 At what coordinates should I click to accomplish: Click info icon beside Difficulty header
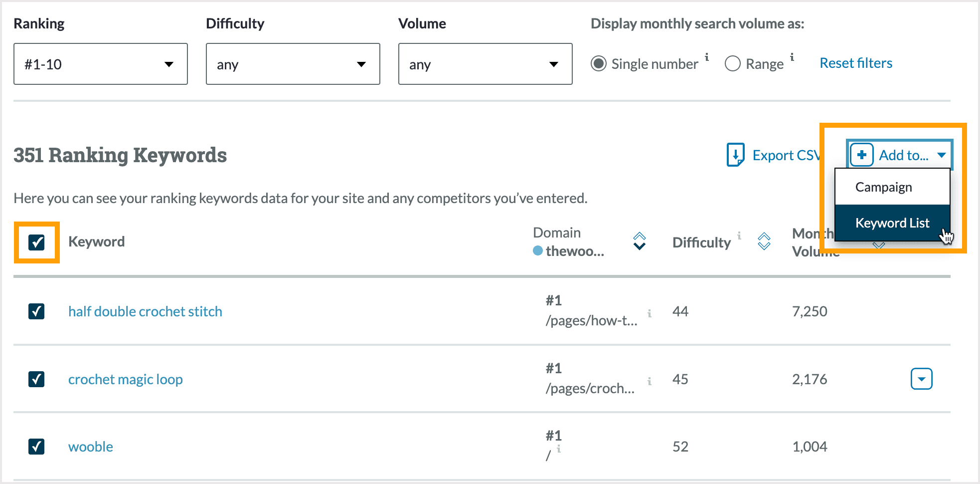point(739,236)
